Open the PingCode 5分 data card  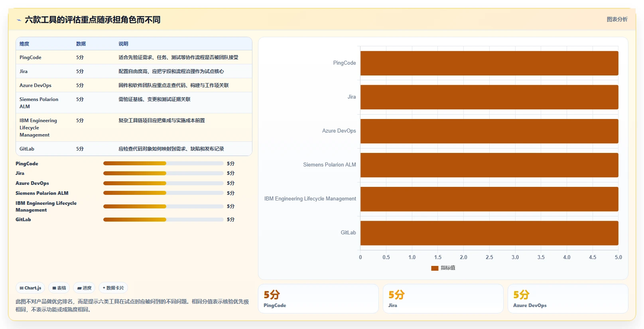[318, 299]
